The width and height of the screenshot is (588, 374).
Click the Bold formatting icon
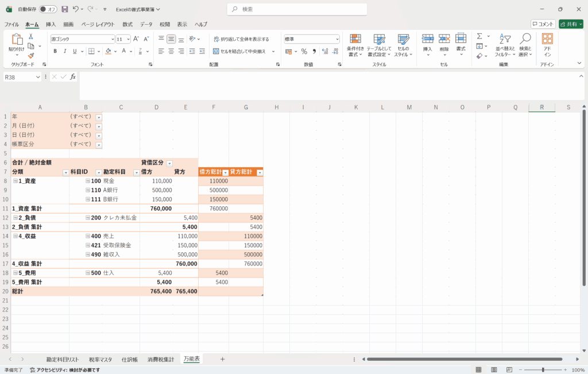coord(55,51)
